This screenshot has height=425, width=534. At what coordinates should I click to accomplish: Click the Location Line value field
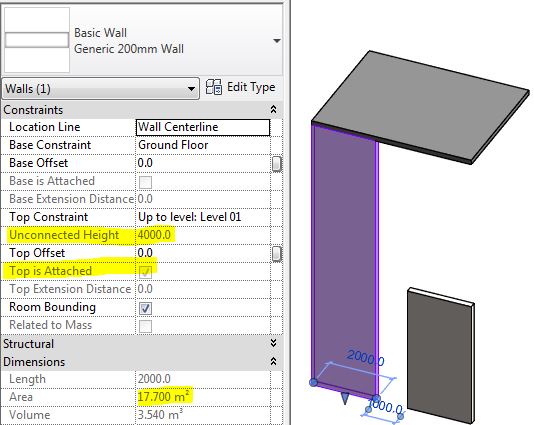[x=203, y=127]
